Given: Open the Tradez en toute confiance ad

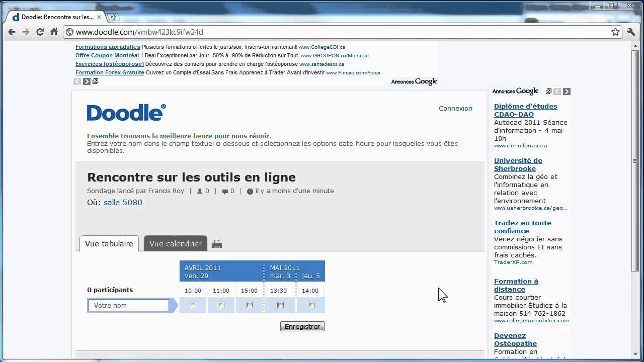Looking at the screenshot, I should point(523,227).
